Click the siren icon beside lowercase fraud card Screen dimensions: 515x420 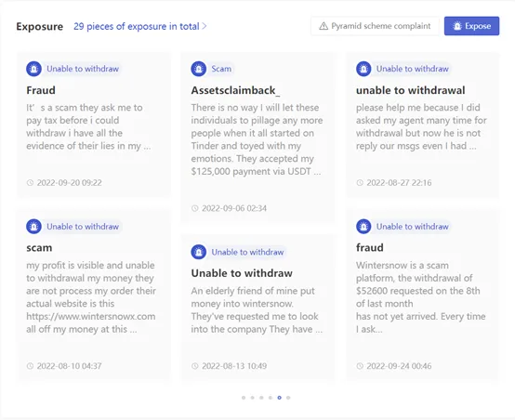pyautogui.click(x=363, y=227)
